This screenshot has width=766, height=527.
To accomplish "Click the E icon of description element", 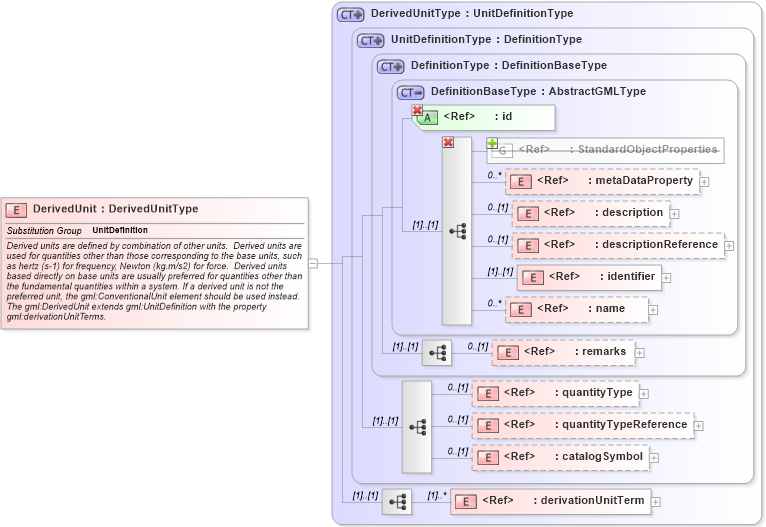I will point(528,214).
